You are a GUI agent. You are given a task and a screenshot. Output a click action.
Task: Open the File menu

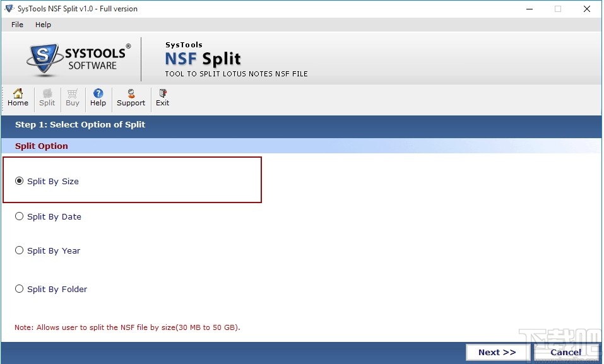[x=16, y=25]
